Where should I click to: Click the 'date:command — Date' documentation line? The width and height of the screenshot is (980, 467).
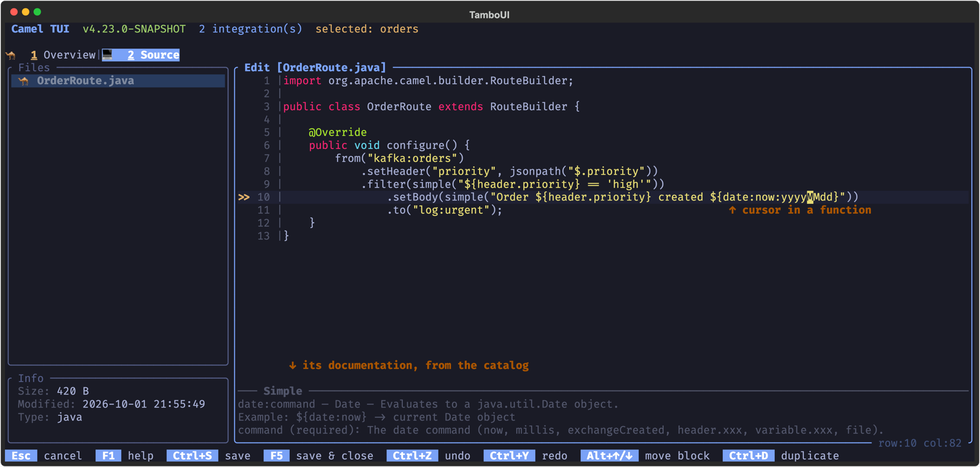[428, 404]
